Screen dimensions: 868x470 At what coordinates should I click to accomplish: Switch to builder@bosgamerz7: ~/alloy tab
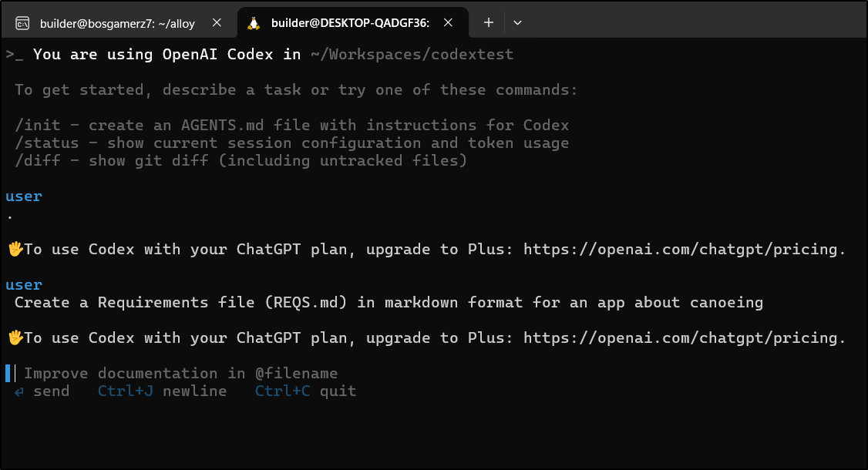(x=119, y=23)
